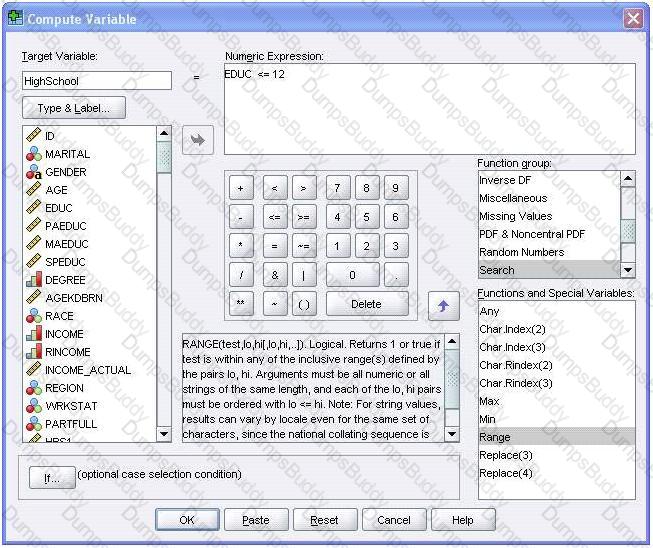
Task: Click the blue up-arrow insert function button
Action: tap(444, 306)
